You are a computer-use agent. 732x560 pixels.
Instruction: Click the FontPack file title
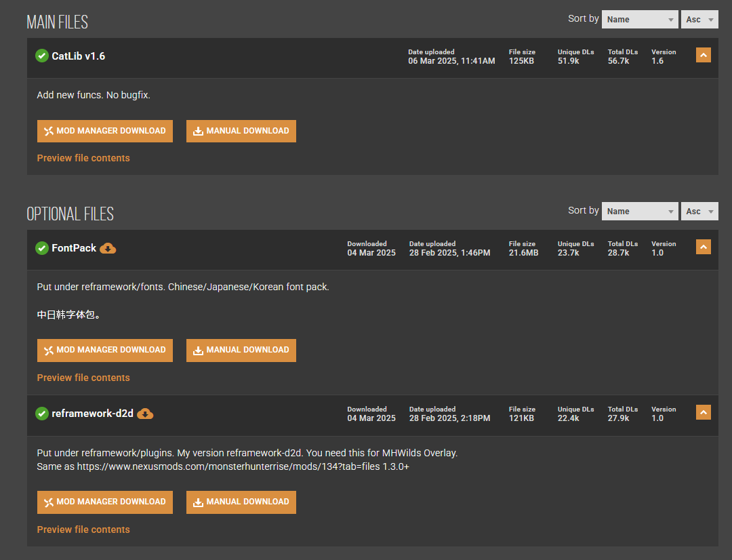point(74,248)
